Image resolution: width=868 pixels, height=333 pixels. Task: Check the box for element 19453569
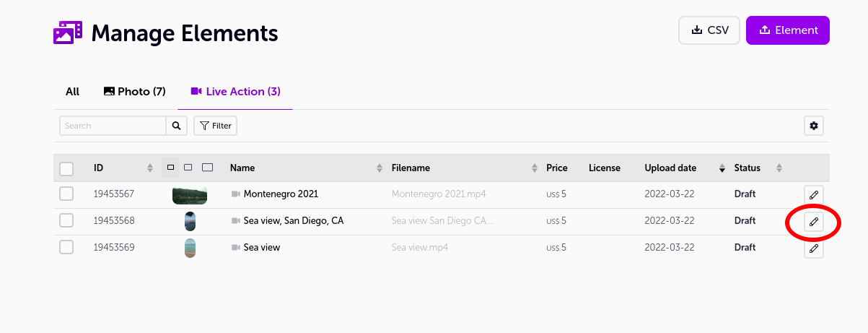point(66,247)
